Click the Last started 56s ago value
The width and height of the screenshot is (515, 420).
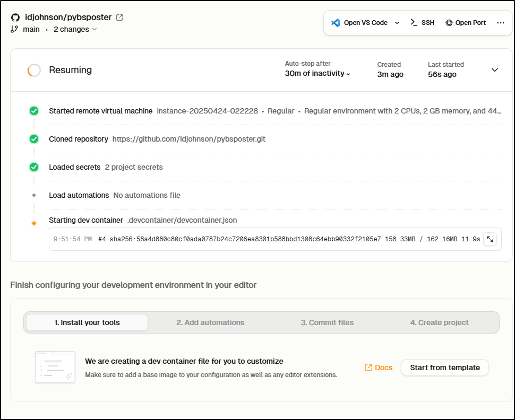[x=442, y=74]
